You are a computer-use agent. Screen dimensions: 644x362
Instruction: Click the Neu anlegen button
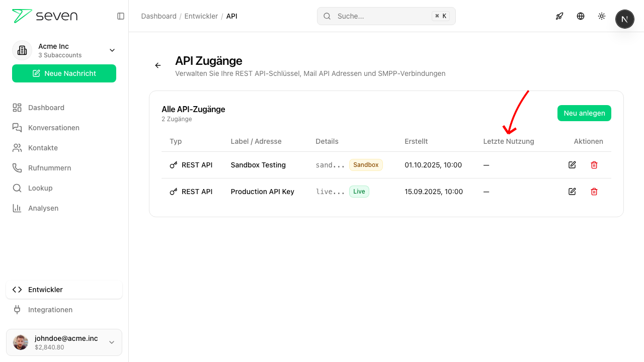coord(584,113)
